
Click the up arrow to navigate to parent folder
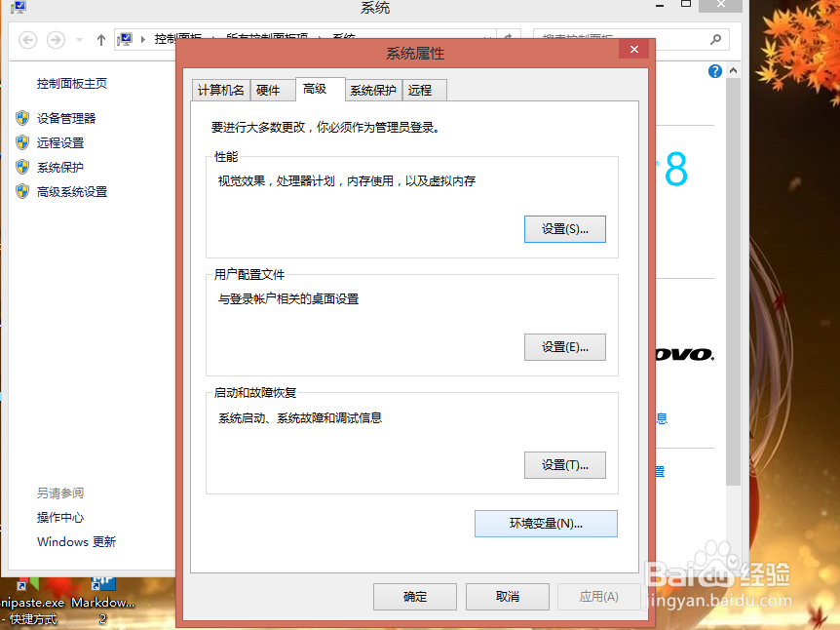tap(100, 41)
